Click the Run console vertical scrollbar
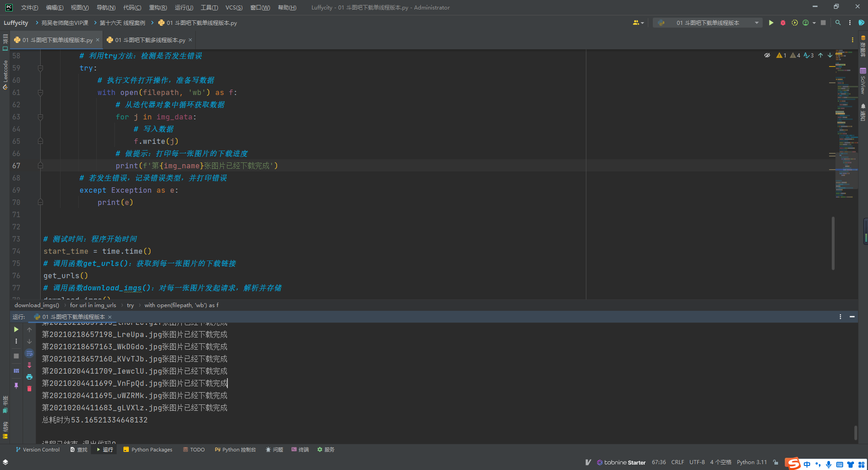Image resolution: width=868 pixels, height=470 pixels. (x=855, y=432)
